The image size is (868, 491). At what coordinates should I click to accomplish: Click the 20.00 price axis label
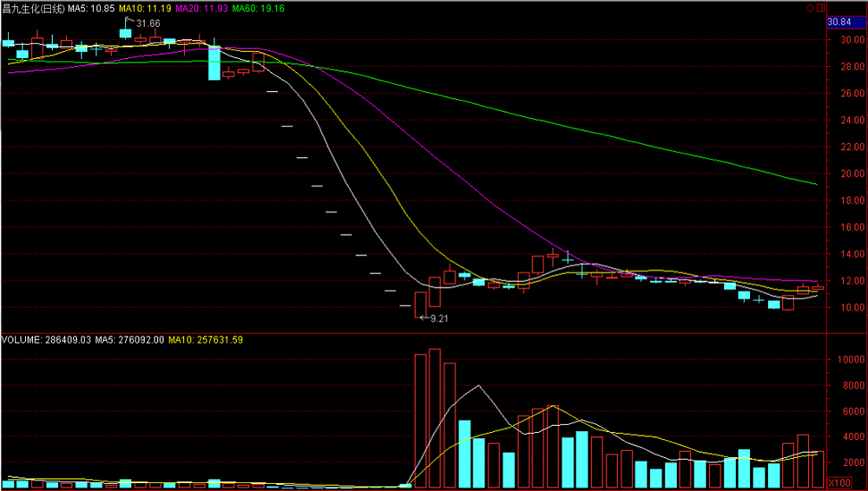click(852, 173)
